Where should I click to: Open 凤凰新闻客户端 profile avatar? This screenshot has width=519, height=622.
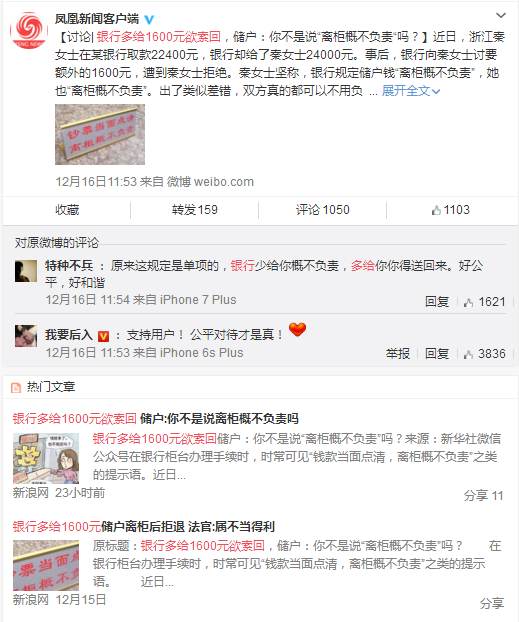click(29, 30)
